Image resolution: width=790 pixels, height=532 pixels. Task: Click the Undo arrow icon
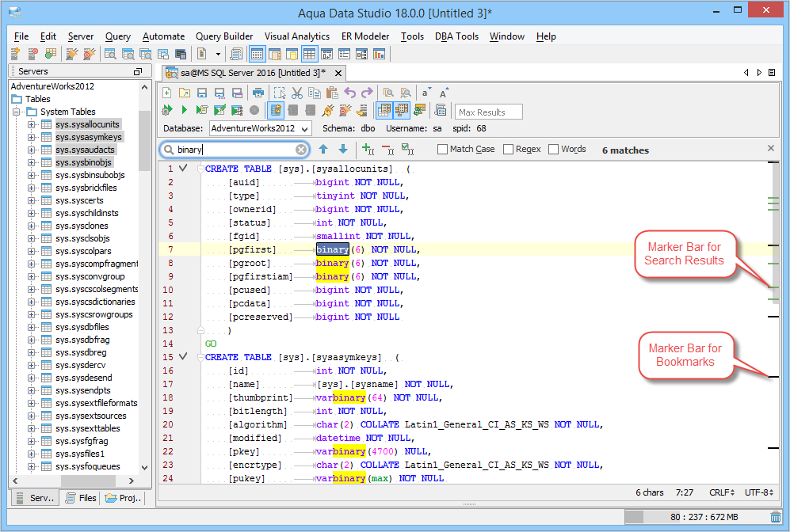pos(350,93)
